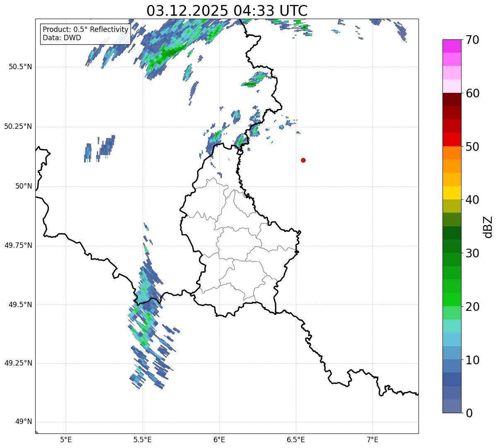This screenshot has height=448, width=498.
Task: Click the colorbar value label 30
Action: coord(472,253)
